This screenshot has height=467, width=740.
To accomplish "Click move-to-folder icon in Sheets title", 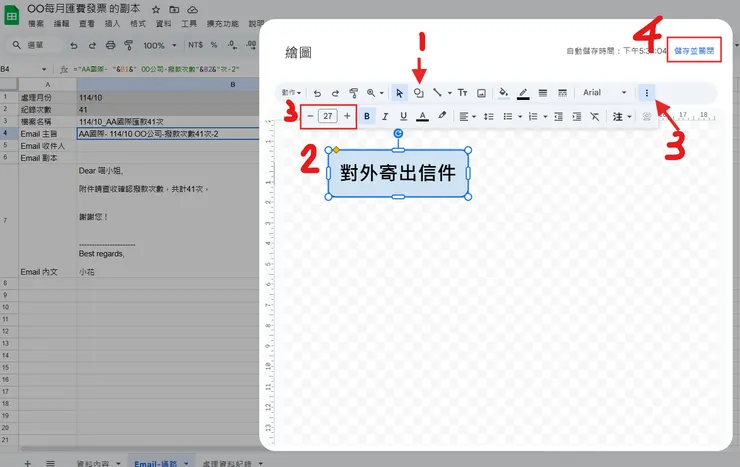I will coord(174,9).
